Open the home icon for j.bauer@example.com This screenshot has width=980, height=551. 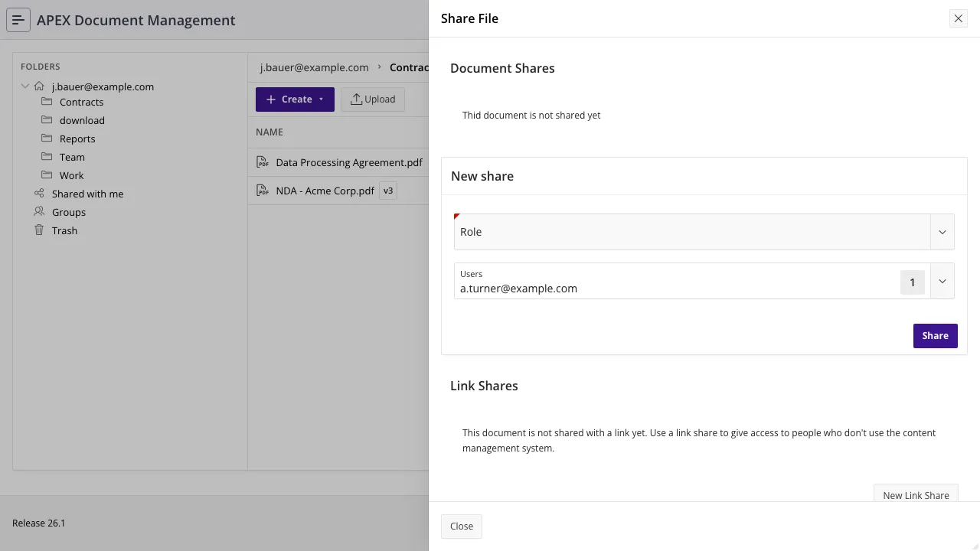pyautogui.click(x=39, y=86)
